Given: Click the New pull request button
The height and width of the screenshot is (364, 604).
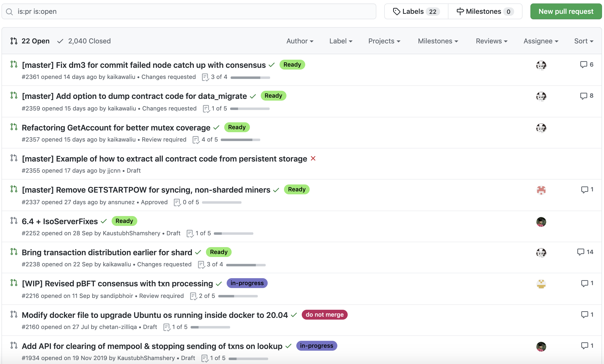Looking at the screenshot, I should tap(566, 11).
